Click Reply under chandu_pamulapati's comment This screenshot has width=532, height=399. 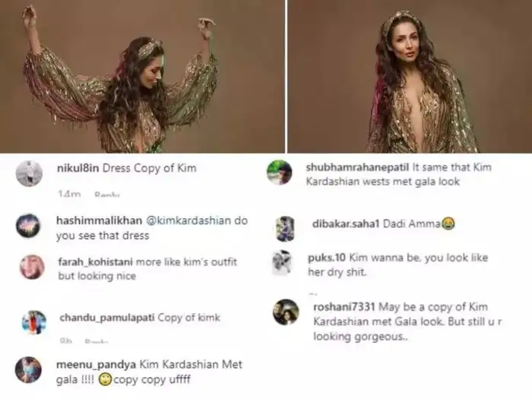[95, 342]
